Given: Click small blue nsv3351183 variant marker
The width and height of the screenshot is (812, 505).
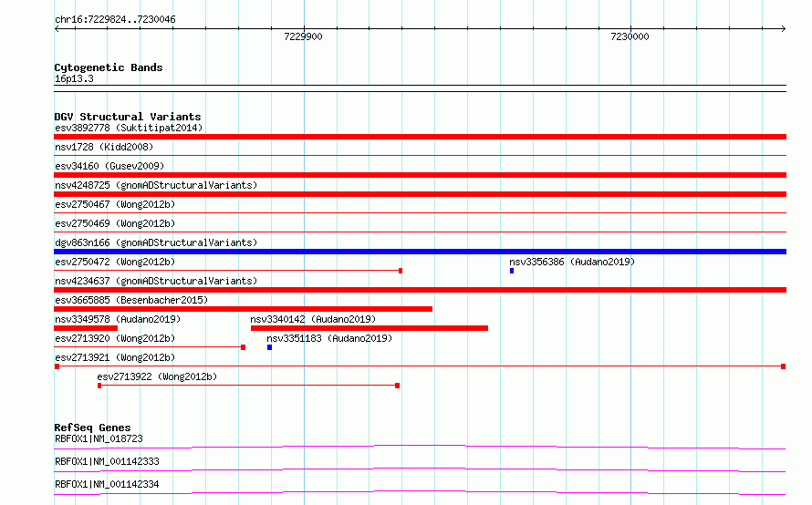Looking at the screenshot, I should [269, 347].
